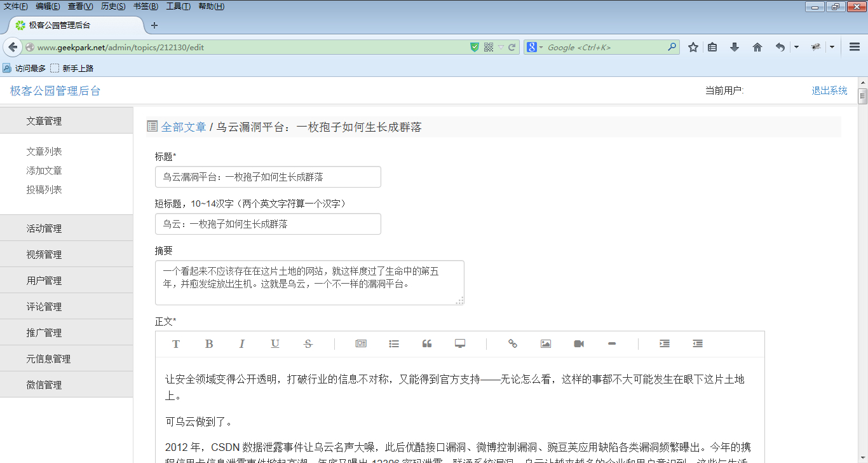Go to browser home page

click(x=757, y=47)
